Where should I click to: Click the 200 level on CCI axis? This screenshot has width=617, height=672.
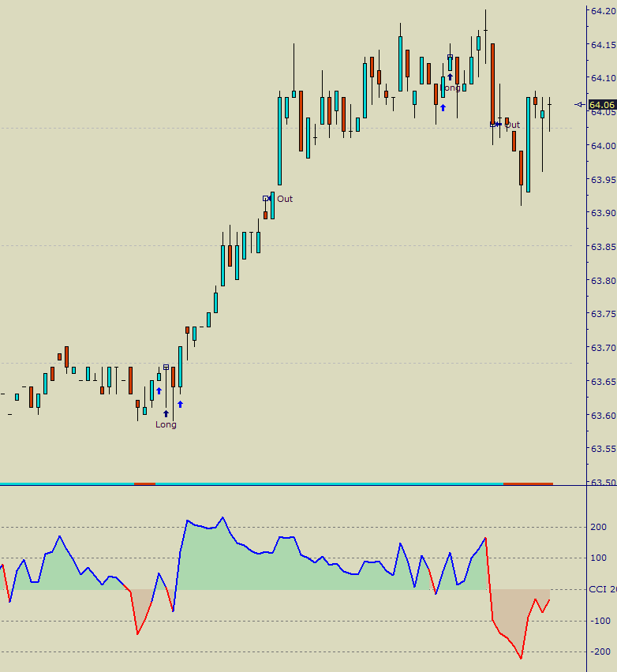click(598, 527)
